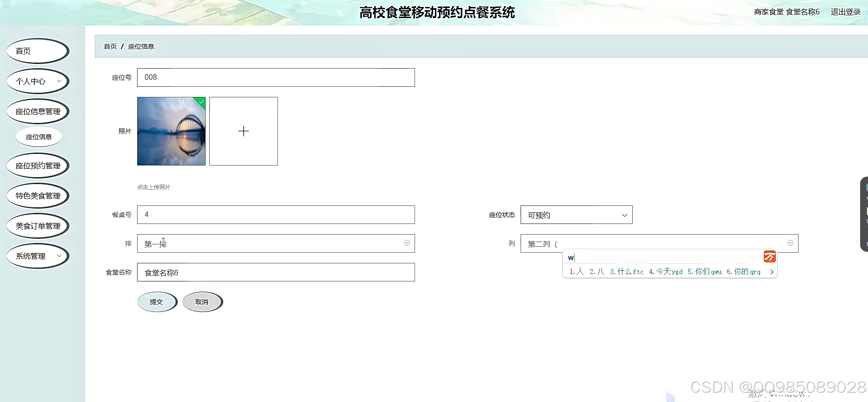Choose IME candidate 5. 你们
This screenshot has width=868, height=402.
704,272
